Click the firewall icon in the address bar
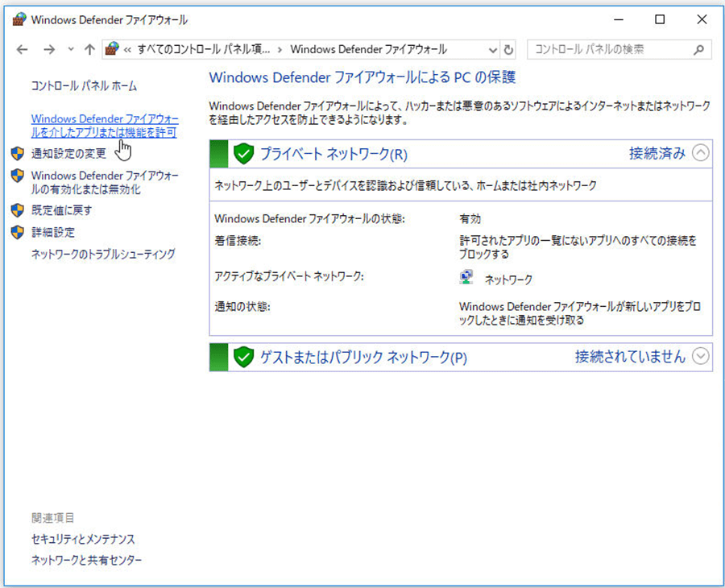The image size is (725, 588). 112,48
